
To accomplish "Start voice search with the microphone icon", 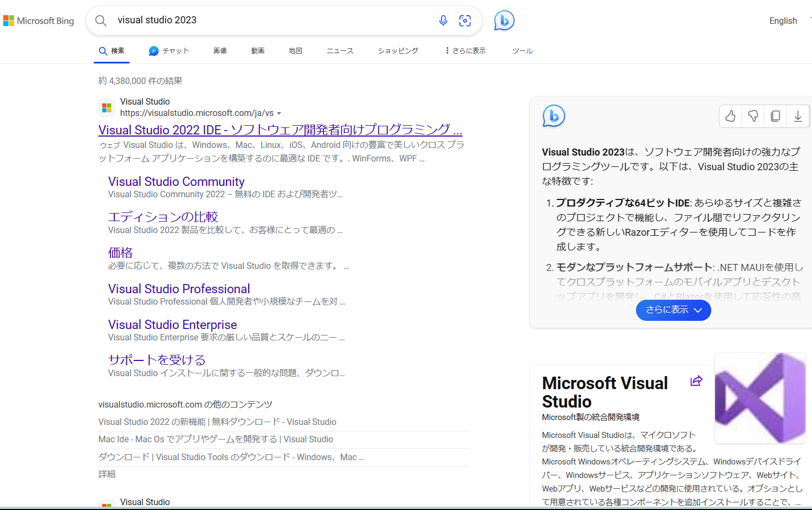I will 443,21.
